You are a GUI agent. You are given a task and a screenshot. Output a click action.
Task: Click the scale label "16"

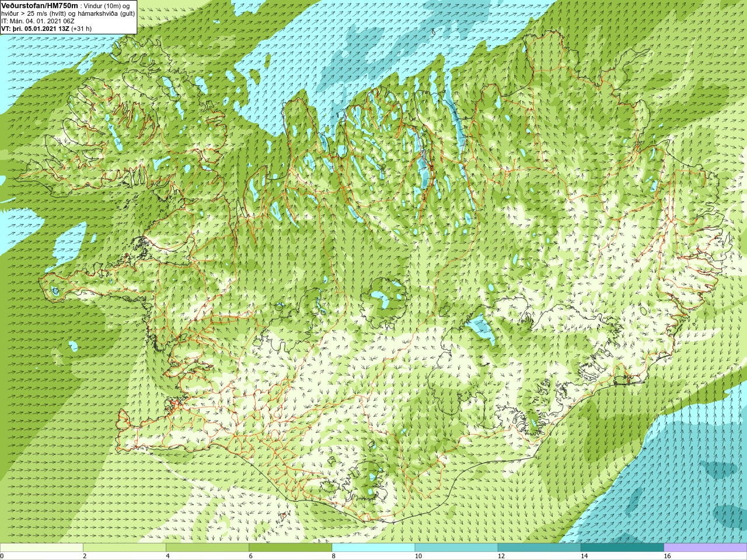pyautogui.click(x=667, y=556)
